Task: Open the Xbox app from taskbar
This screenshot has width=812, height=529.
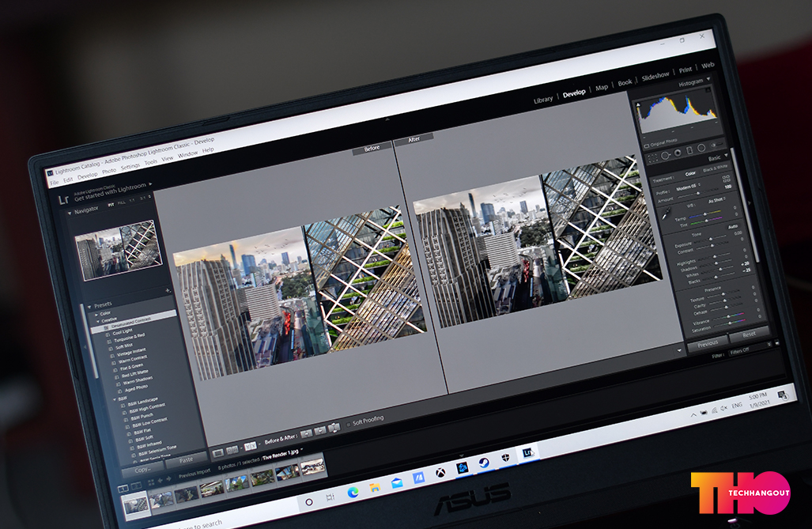Action: [x=440, y=473]
